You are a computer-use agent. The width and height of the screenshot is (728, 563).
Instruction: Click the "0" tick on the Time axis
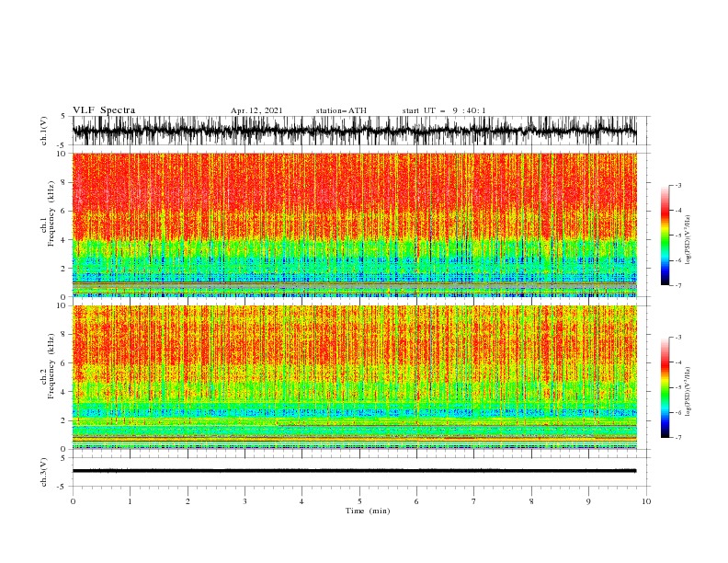pyautogui.click(x=73, y=501)
